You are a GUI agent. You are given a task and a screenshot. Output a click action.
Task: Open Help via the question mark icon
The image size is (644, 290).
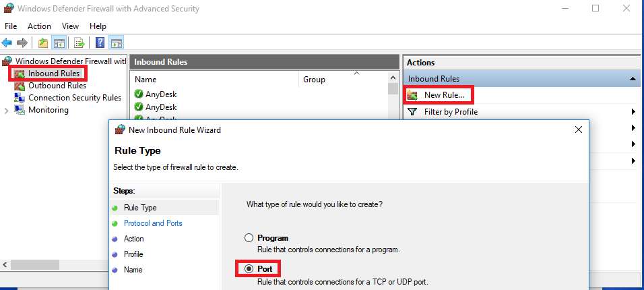pyautogui.click(x=100, y=43)
